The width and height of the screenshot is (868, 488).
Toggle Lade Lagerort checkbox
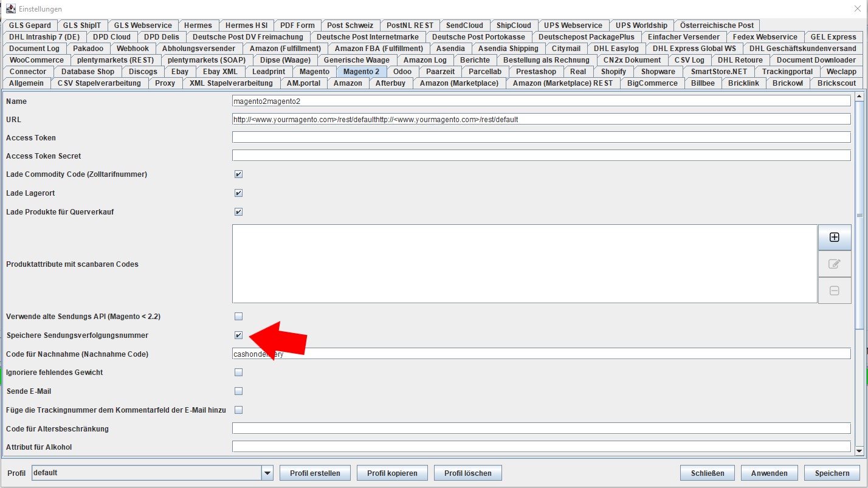click(x=238, y=193)
